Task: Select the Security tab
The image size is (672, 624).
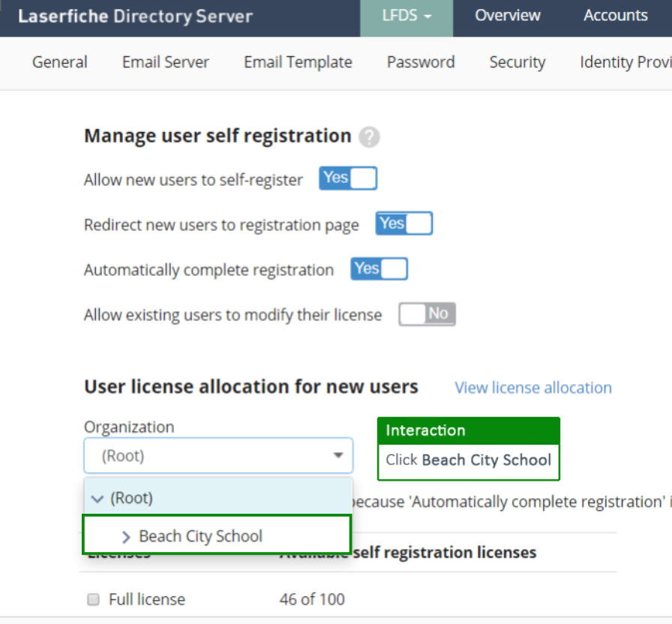Action: point(517,62)
